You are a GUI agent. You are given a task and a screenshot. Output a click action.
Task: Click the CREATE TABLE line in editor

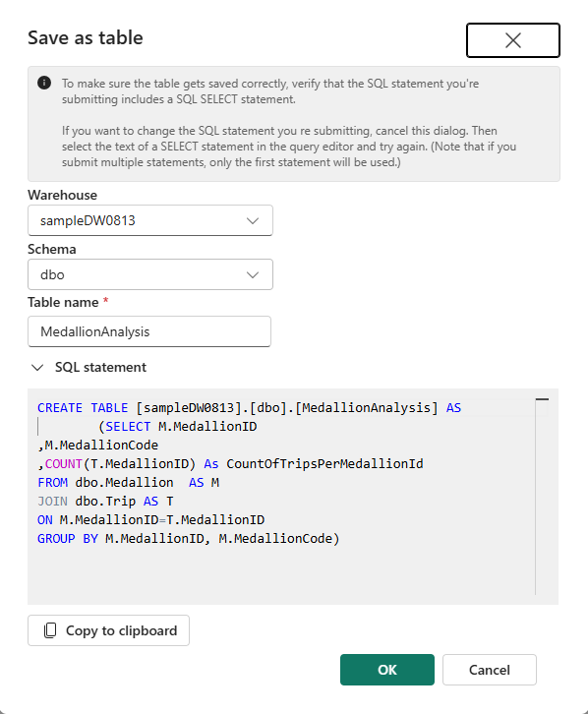click(249, 407)
